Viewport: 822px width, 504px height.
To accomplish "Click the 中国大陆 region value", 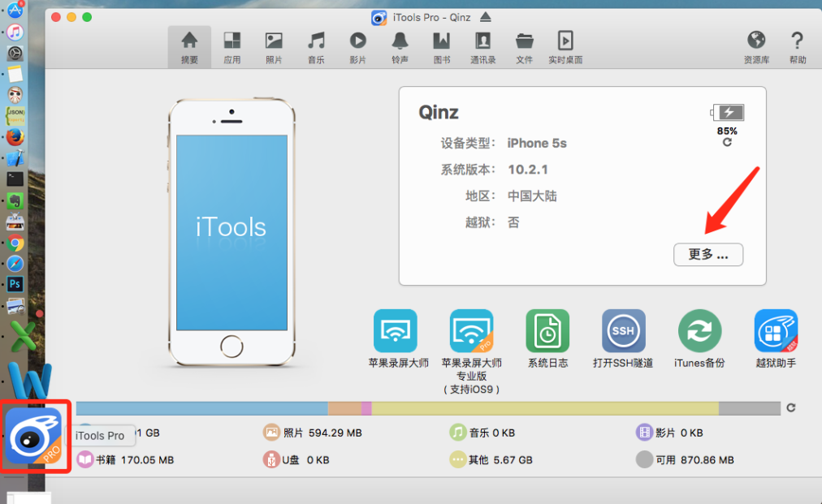I will coord(532,196).
